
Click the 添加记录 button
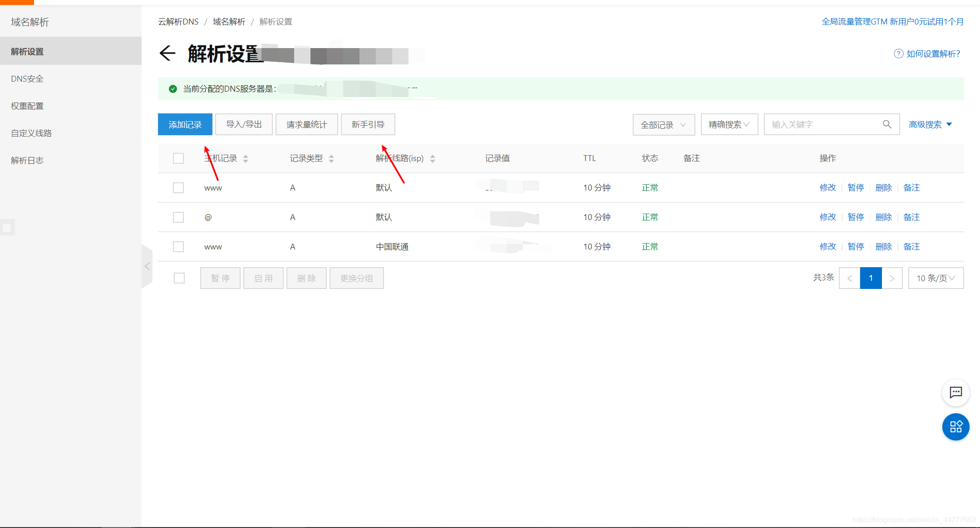pos(185,124)
